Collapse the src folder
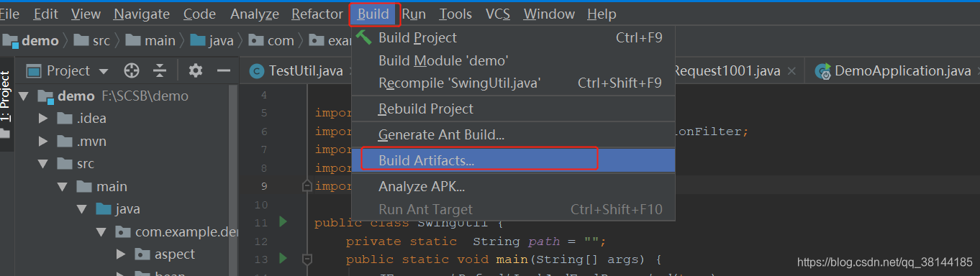This screenshot has width=980, height=276. (42, 164)
